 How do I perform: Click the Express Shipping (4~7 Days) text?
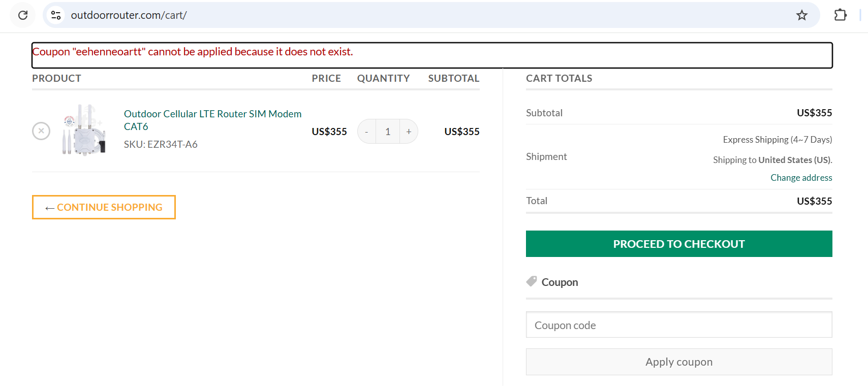pos(778,140)
